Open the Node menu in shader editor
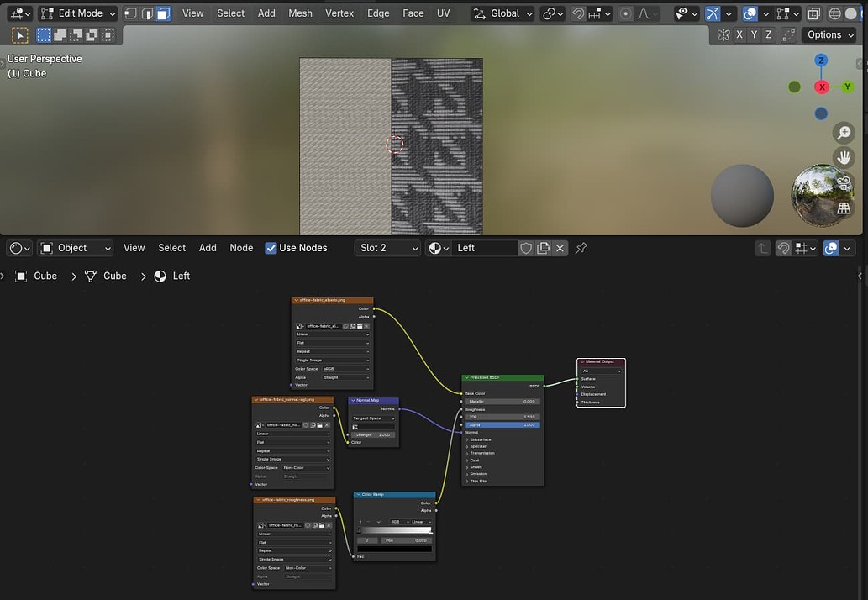Viewport: 868px width, 600px height. [241, 248]
